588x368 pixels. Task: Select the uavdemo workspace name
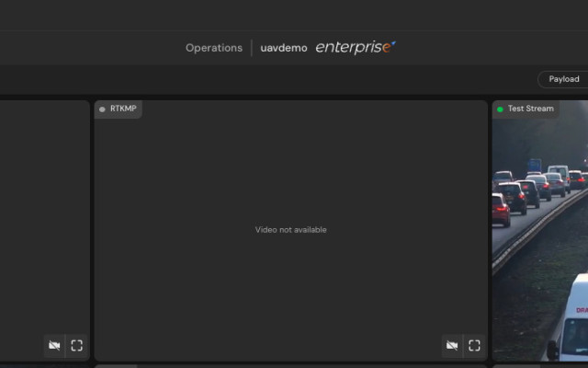click(x=284, y=48)
